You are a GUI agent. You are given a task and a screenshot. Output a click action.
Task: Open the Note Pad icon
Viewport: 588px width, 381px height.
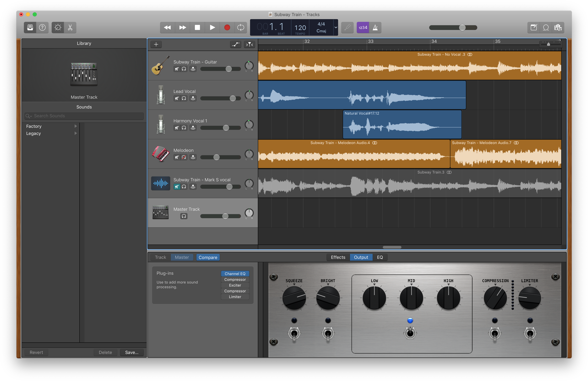coord(534,27)
